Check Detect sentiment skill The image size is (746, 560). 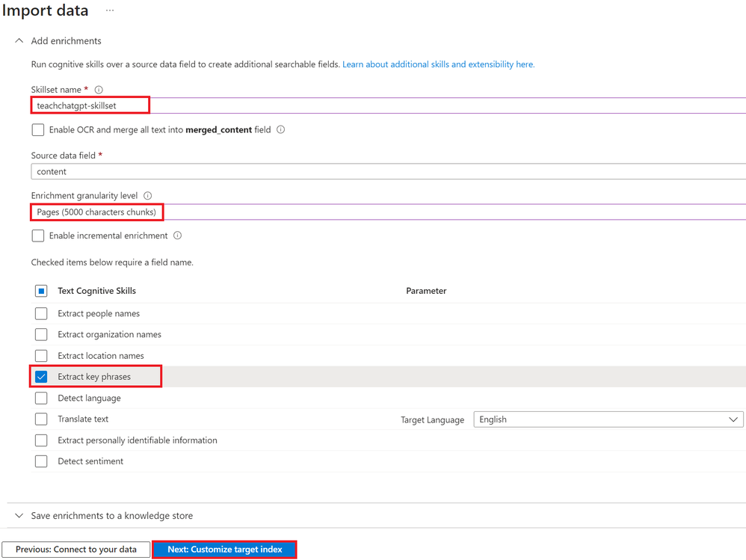point(41,461)
